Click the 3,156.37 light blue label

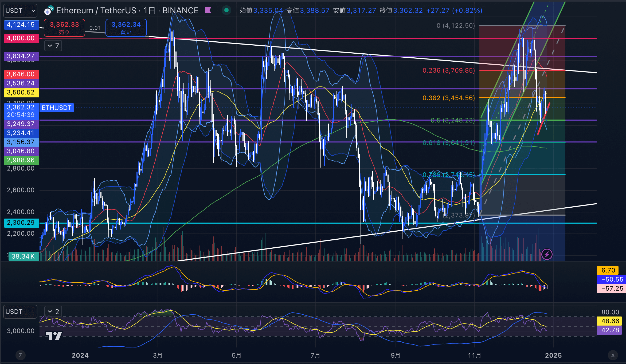click(x=21, y=142)
